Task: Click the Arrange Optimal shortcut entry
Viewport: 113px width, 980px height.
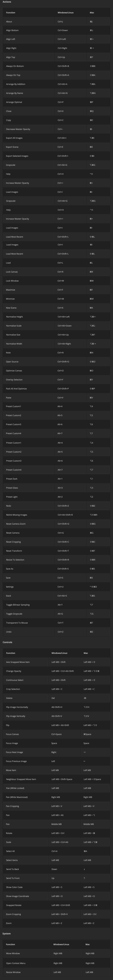Action: pos(56,102)
